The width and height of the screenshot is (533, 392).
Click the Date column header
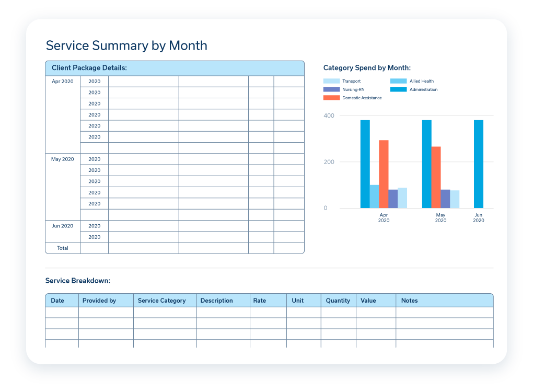click(57, 301)
